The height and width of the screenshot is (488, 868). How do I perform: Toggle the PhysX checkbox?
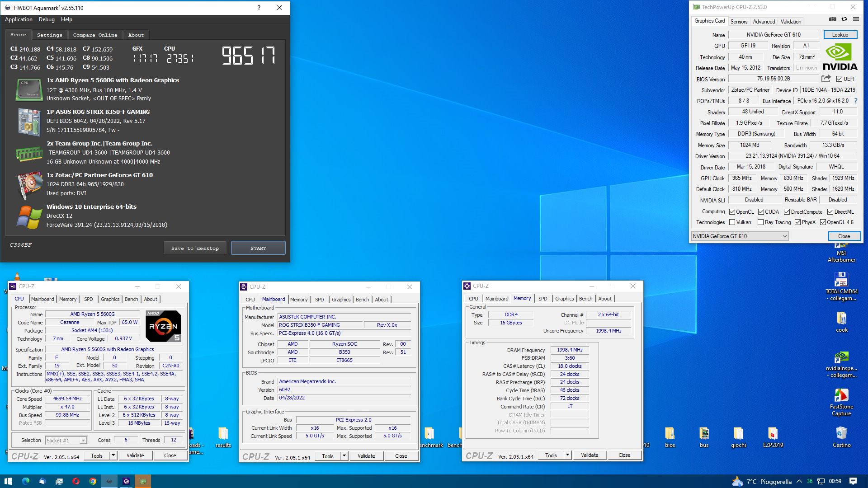(797, 222)
